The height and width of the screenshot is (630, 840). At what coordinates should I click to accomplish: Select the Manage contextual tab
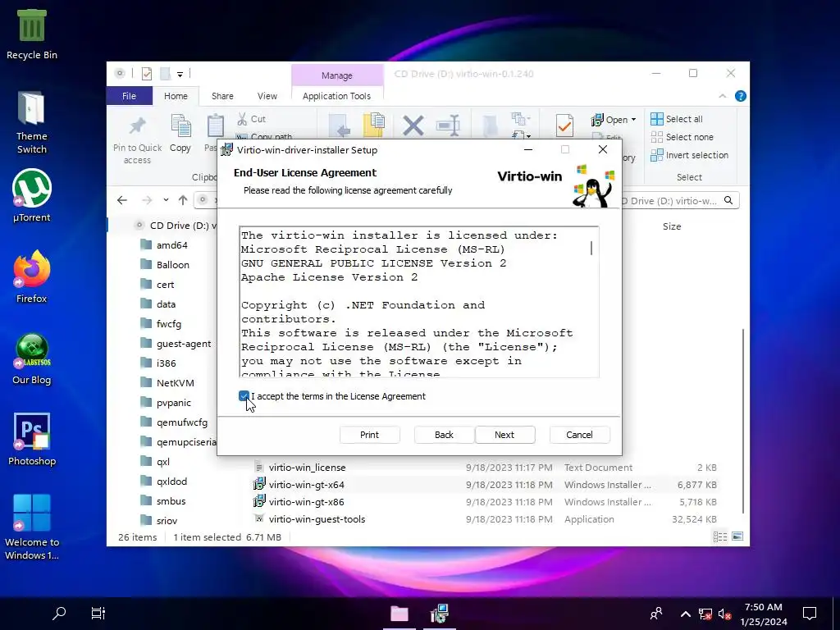(337, 75)
